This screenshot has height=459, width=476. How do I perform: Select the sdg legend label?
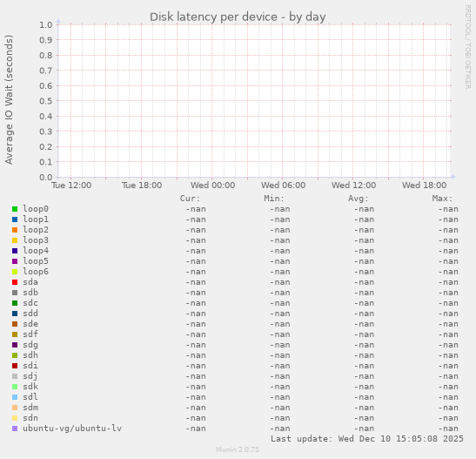(30, 345)
